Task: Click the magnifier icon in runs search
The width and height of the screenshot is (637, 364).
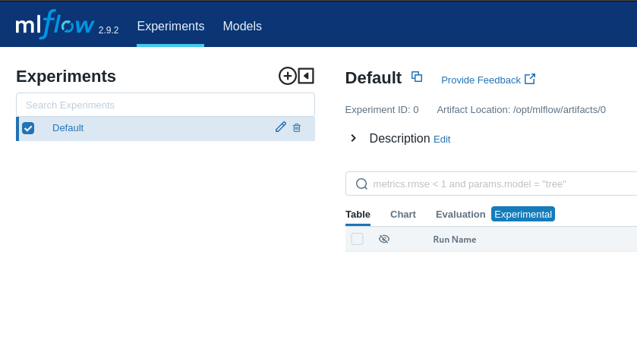Action: [361, 184]
